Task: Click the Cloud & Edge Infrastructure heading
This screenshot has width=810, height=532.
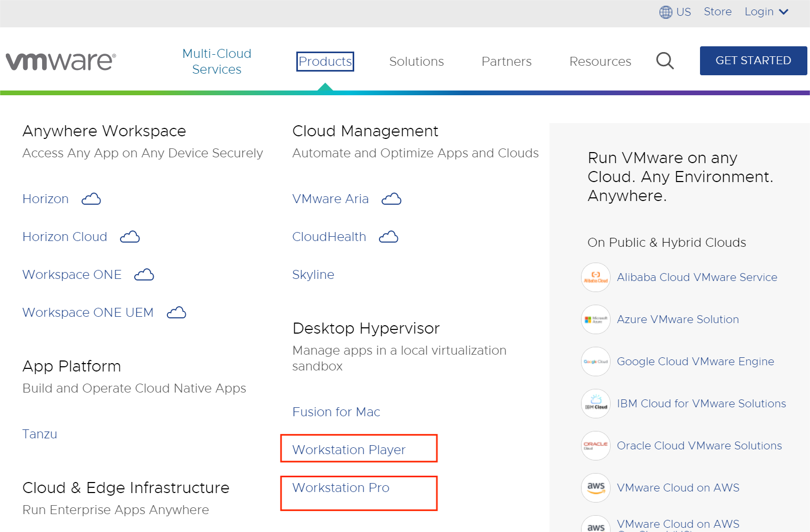Action: click(126, 488)
